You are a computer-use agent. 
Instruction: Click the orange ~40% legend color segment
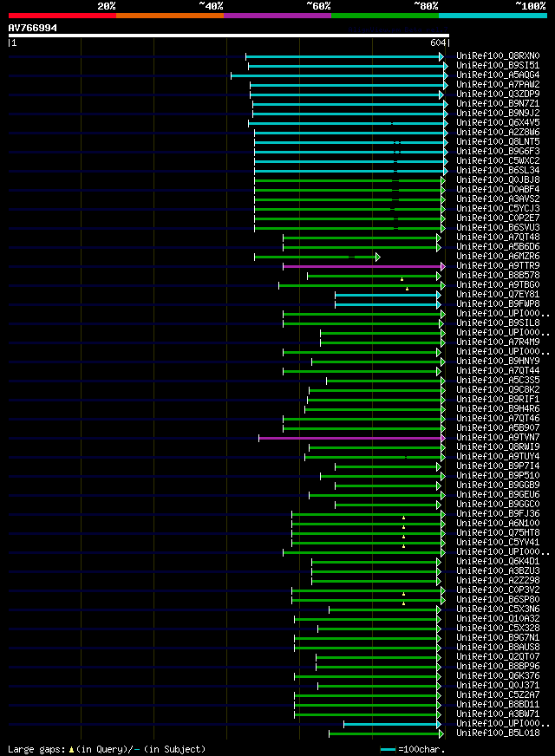pos(170,16)
